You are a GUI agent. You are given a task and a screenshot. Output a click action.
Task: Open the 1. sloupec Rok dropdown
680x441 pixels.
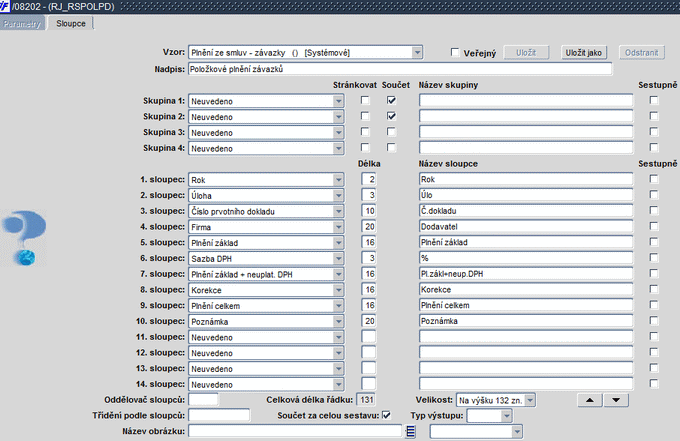click(338, 180)
